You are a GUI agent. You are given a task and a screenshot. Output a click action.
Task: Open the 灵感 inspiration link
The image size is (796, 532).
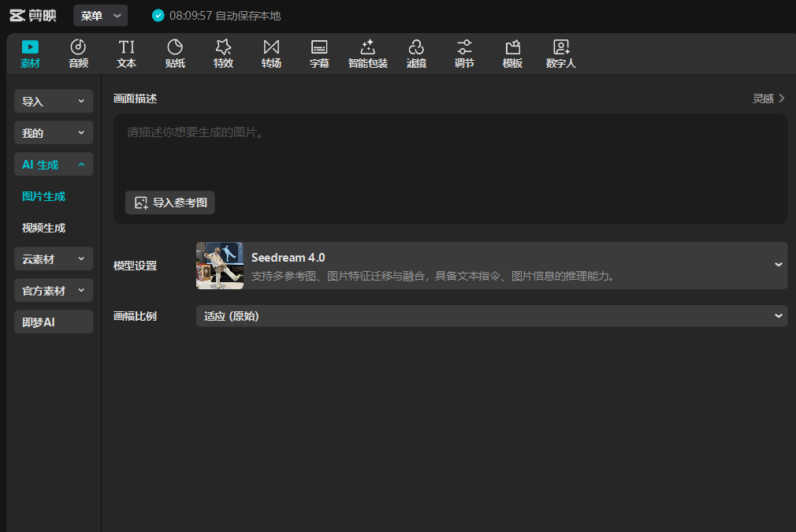point(768,99)
